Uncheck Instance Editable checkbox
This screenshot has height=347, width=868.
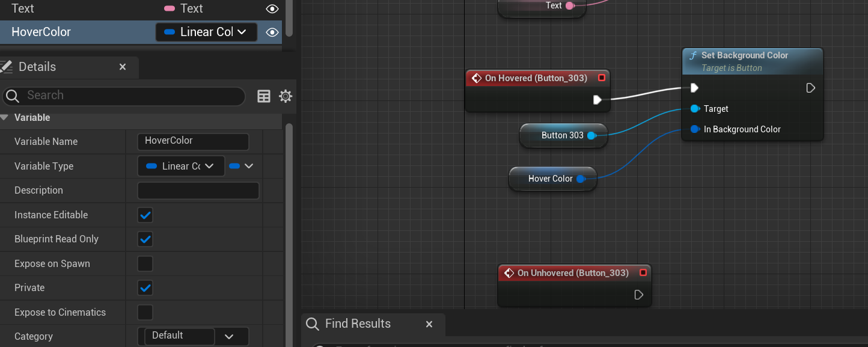click(x=145, y=215)
